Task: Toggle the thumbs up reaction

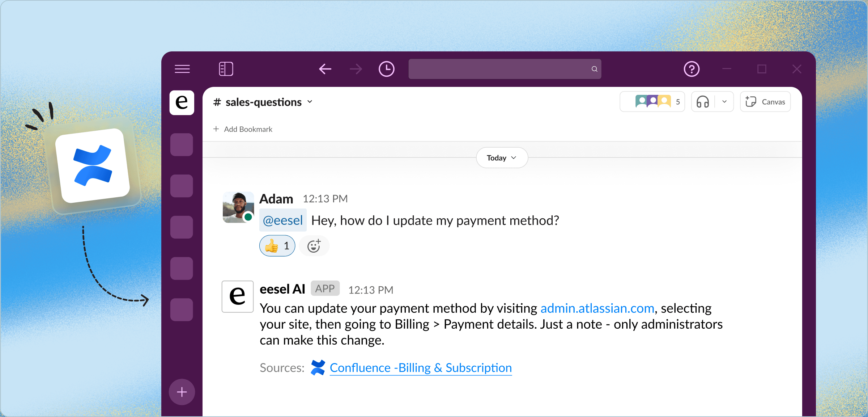Action: [x=277, y=246]
